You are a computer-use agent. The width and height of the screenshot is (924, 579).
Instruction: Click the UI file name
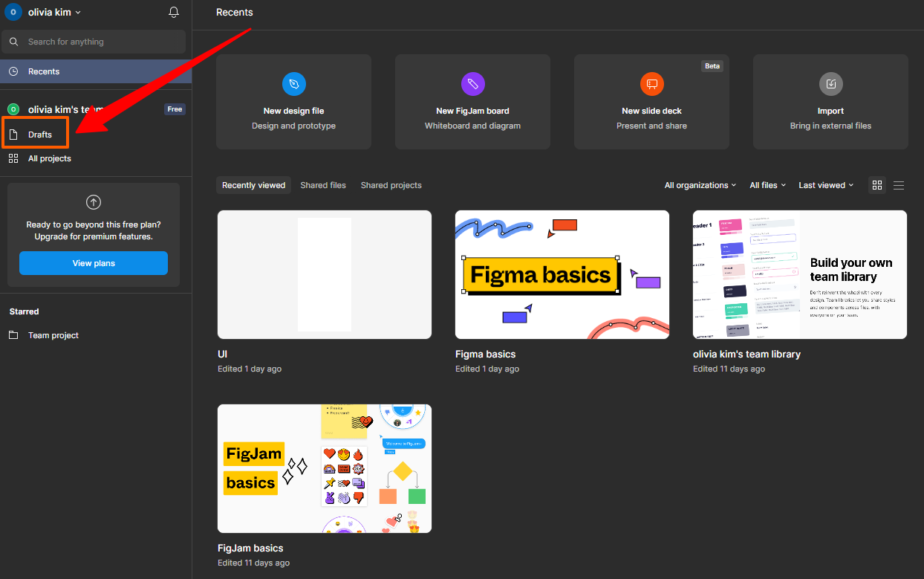click(222, 355)
